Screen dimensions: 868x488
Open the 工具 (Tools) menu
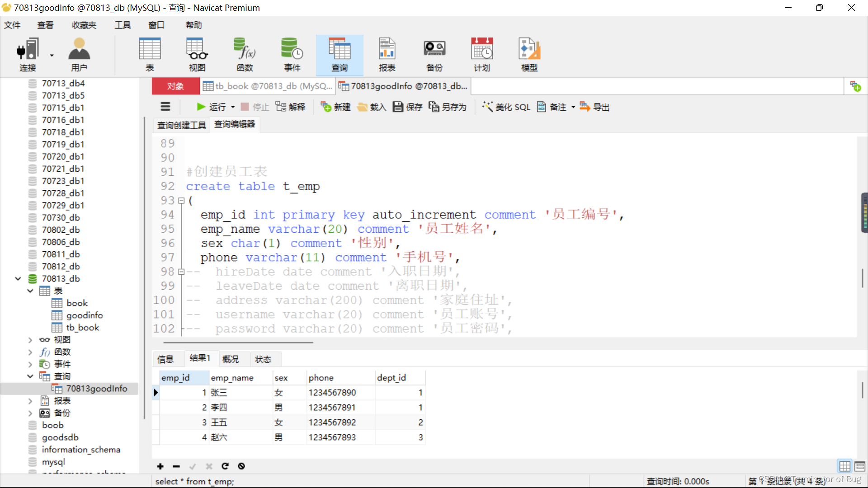coord(123,25)
